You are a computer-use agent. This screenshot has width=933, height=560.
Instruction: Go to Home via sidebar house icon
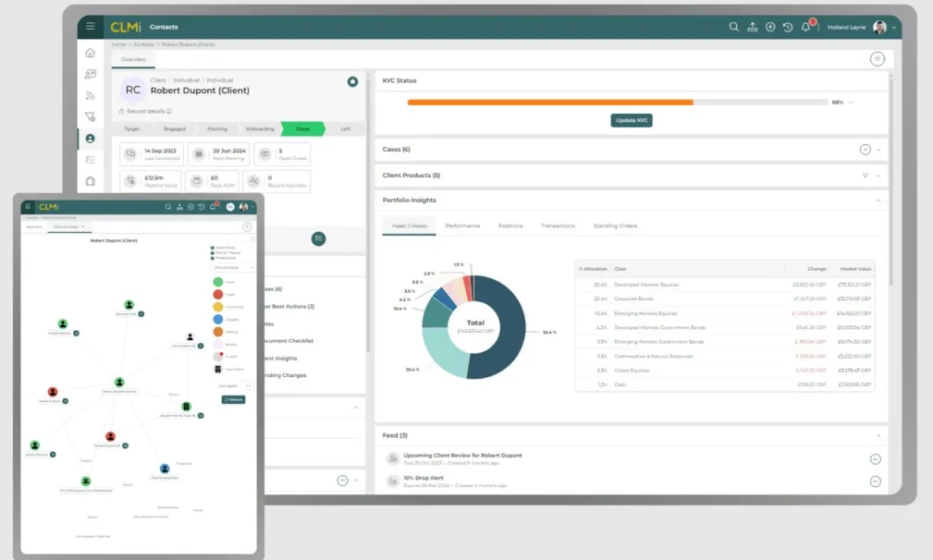pyautogui.click(x=91, y=53)
